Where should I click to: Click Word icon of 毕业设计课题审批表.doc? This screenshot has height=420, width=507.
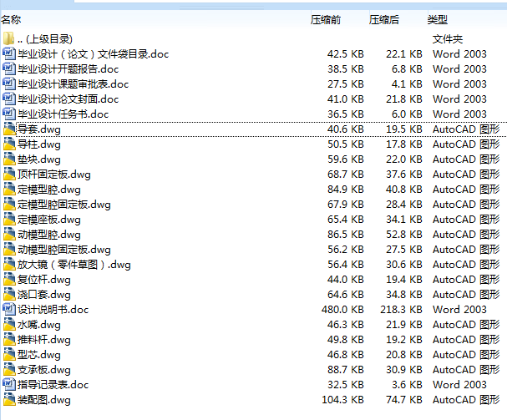coord(9,83)
